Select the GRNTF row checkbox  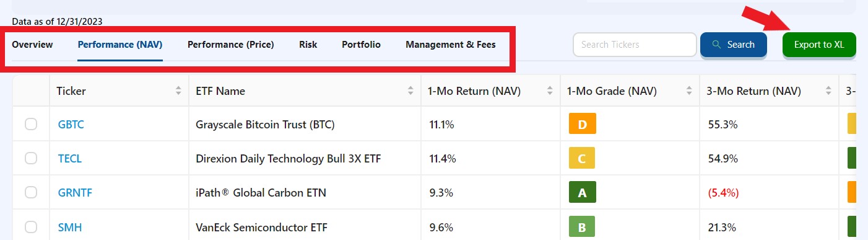coord(31,193)
